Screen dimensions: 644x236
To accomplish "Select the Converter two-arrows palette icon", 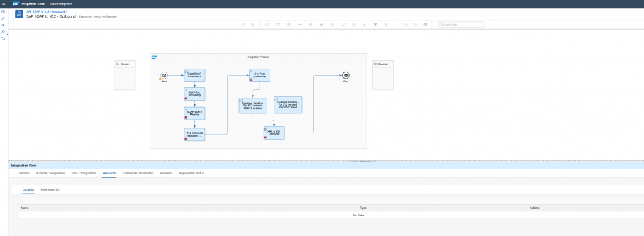I will pyautogui.click(x=343, y=25).
